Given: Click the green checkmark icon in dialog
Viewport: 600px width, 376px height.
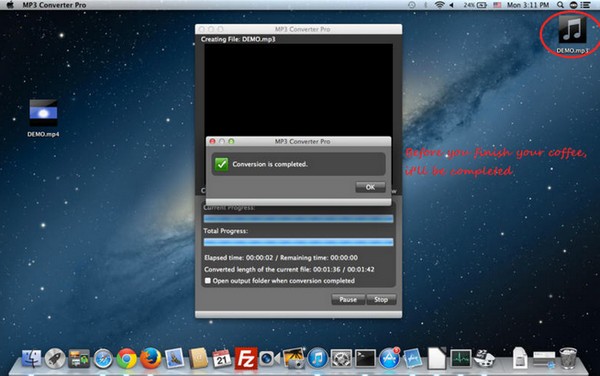Looking at the screenshot, I should coord(221,164).
